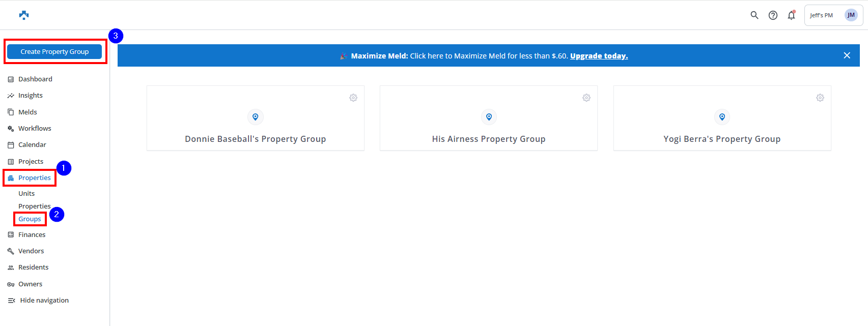868x326 pixels.
Task: Open settings gear for Donnie Baseball's group
Action: coord(353,98)
